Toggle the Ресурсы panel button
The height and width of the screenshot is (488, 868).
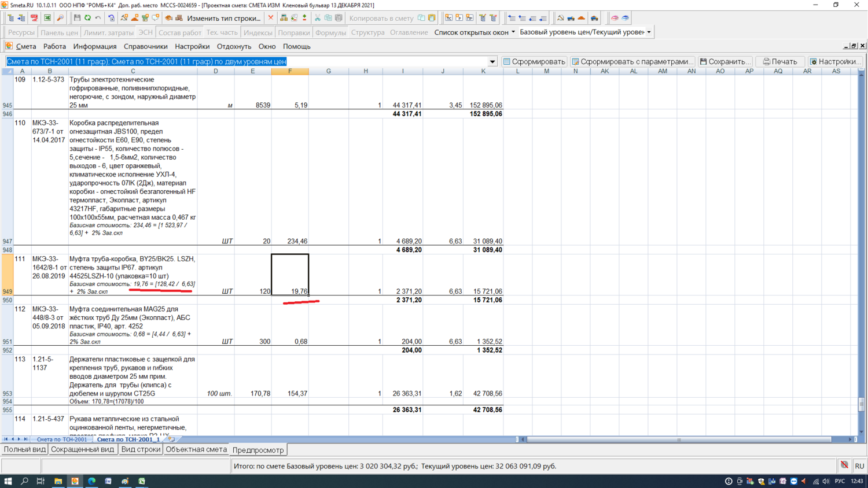coord(21,32)
